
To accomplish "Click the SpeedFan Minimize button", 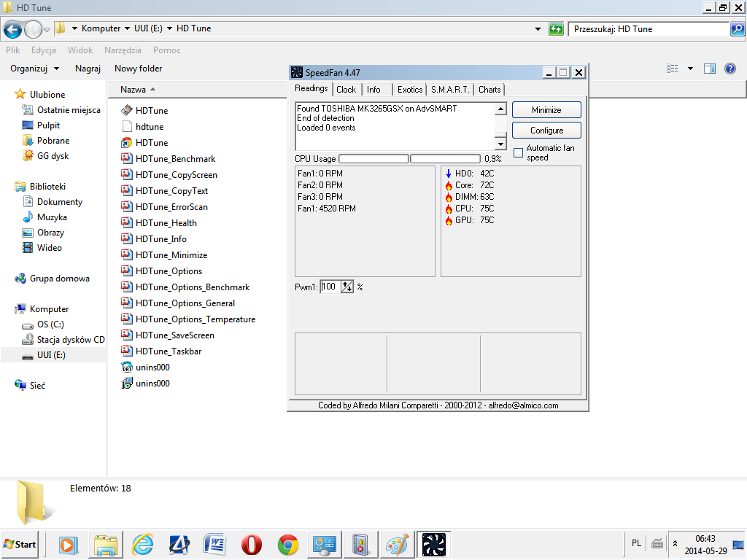I will coord(546,110).
